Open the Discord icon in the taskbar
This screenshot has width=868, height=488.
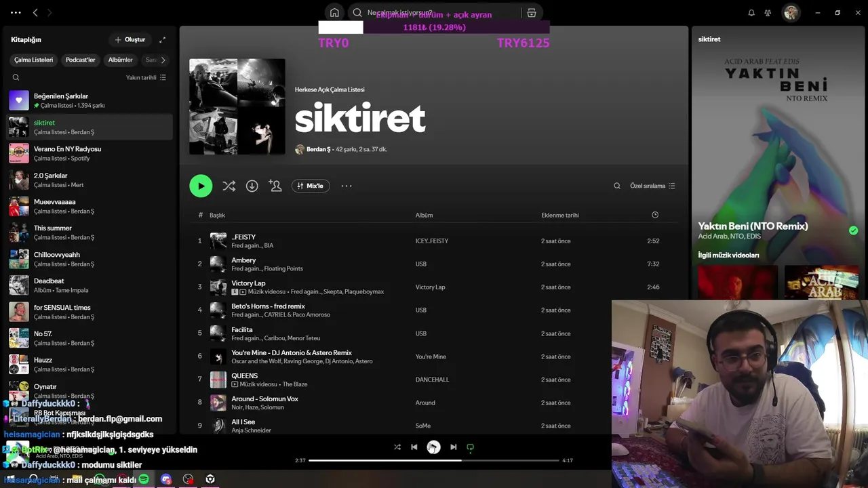[x=166, y=479]
